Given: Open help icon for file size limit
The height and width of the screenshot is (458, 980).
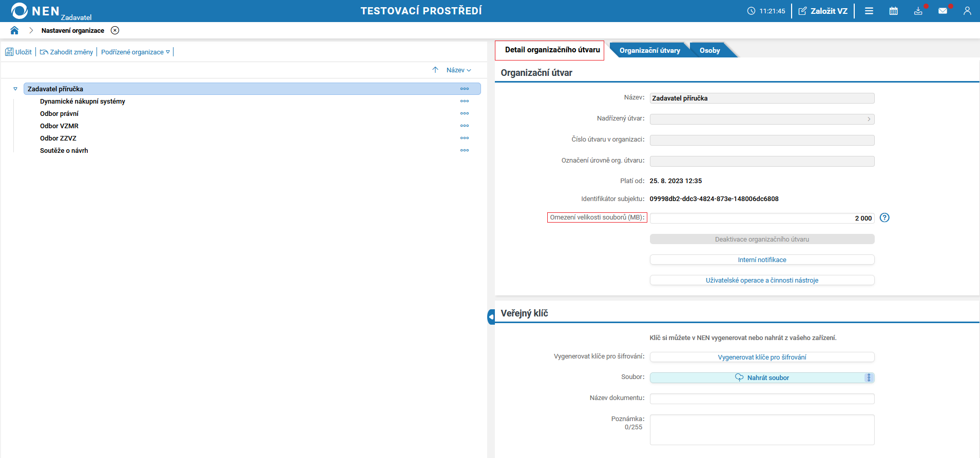Looking at the screenshot, I should point(885,217).
